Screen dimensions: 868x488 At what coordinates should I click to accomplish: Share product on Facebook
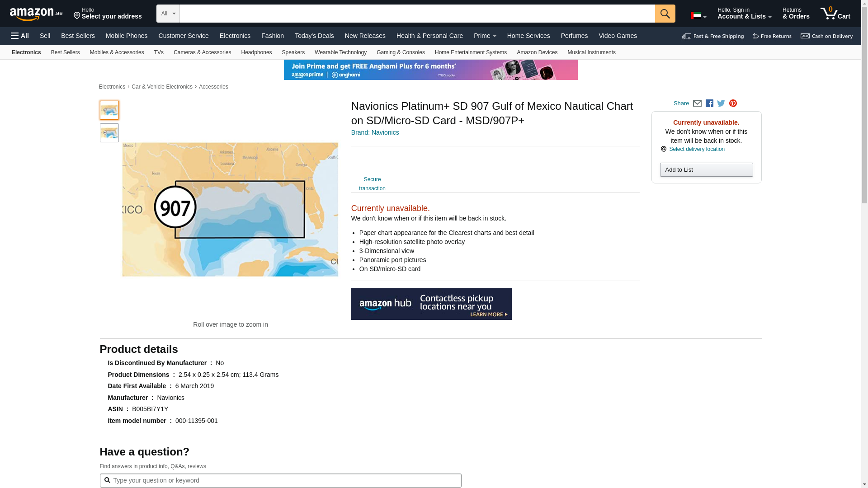709,103
